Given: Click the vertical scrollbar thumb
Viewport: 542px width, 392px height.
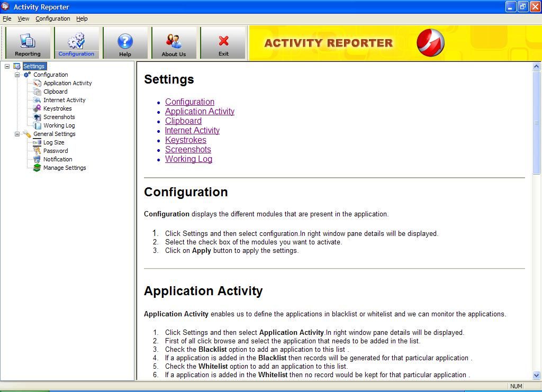Looking at the screenshot, I should click(x=537, y=123).
